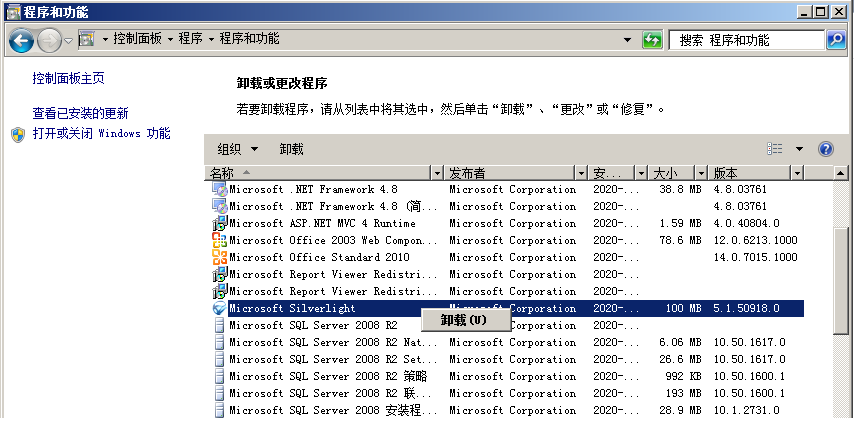Click the Microsoft Silverlight icon

tap(219, 308)
